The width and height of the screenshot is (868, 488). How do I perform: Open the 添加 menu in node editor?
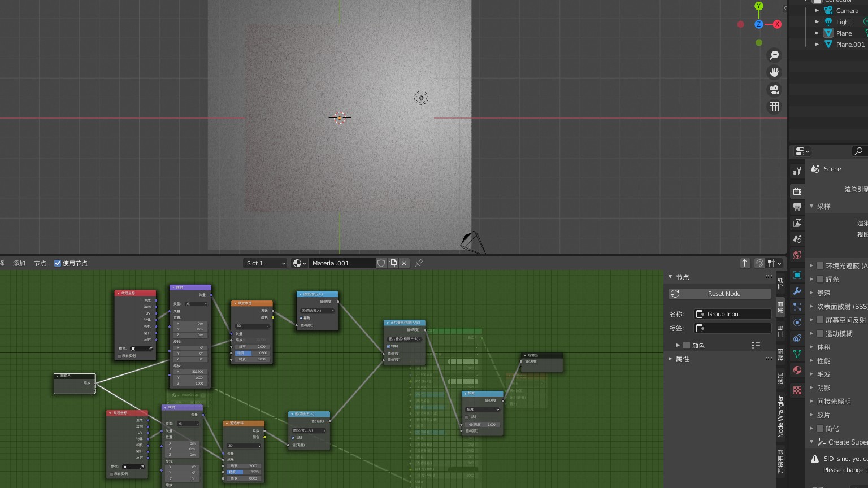tap(19, 263)
